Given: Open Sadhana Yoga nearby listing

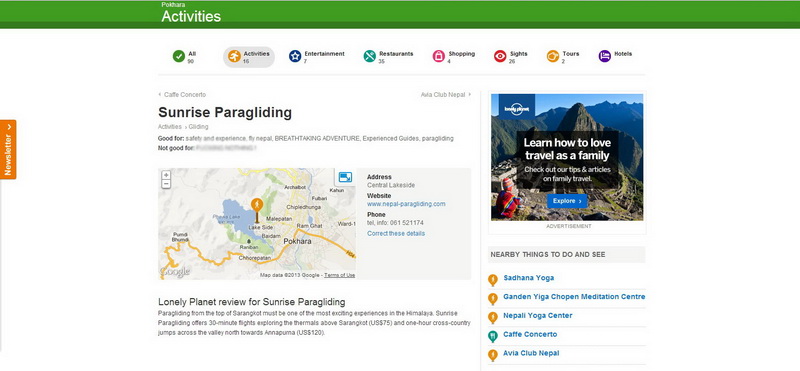Looking at the screenshot, I should [x=529, y=278].
